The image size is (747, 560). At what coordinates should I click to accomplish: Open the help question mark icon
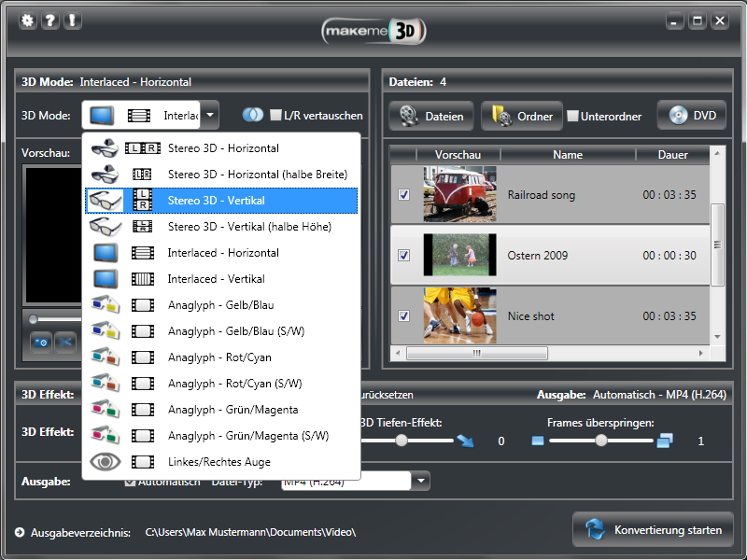(49, 21)
